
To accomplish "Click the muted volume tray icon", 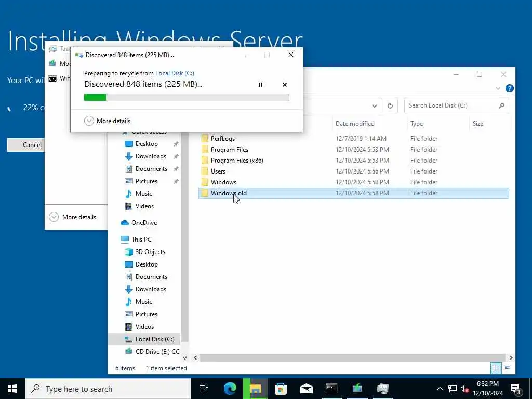I will tap(464, 389).
